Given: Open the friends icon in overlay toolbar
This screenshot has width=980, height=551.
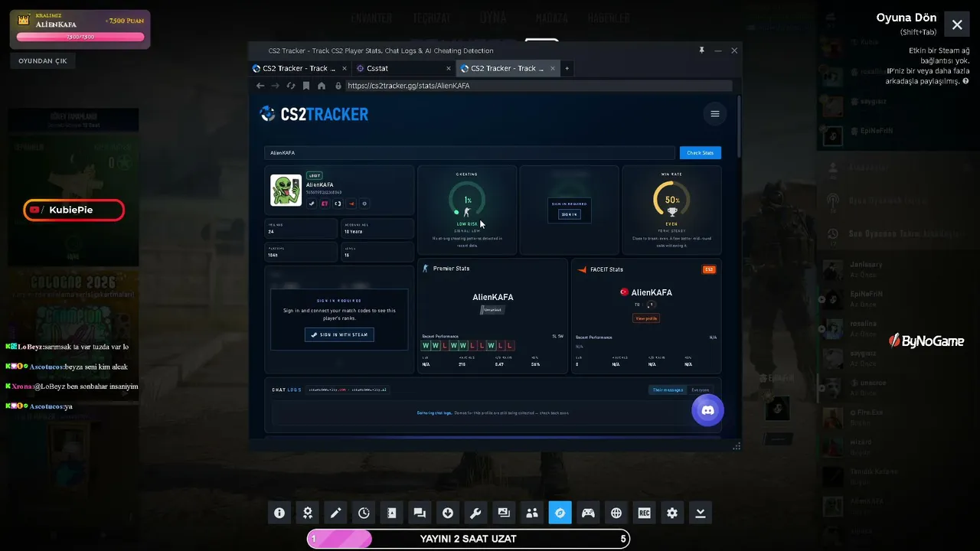Looking at the screenshot, I should click(532, 513).
